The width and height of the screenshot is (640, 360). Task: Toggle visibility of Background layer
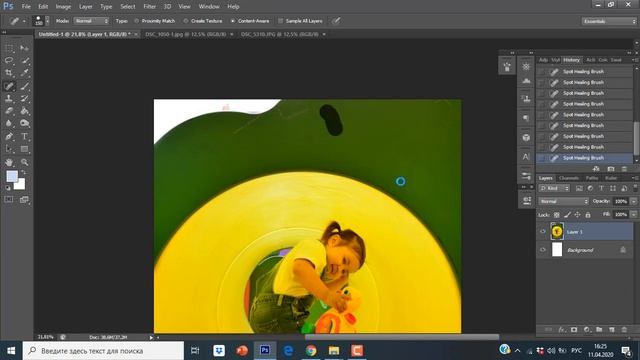(x=543, y=250)
